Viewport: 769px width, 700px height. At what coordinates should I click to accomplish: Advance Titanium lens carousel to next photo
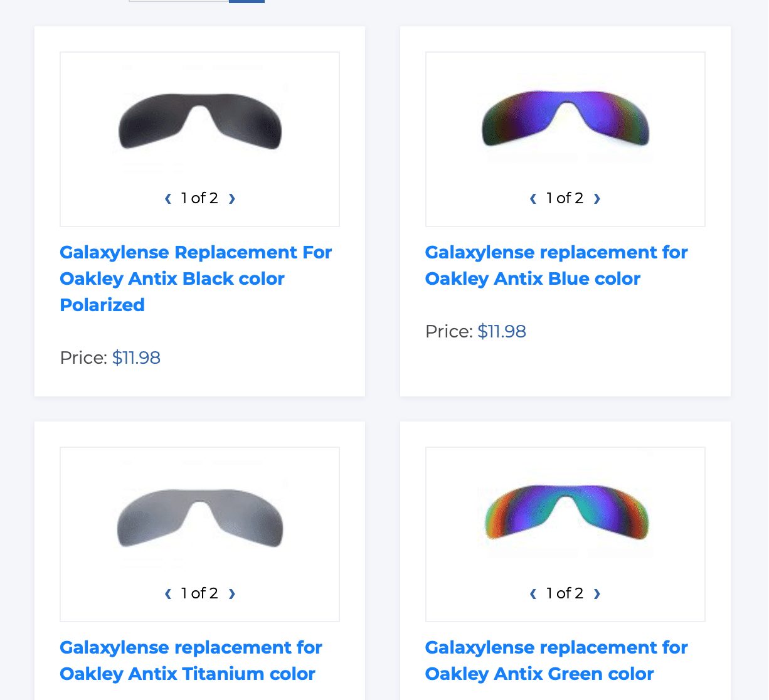231,593
